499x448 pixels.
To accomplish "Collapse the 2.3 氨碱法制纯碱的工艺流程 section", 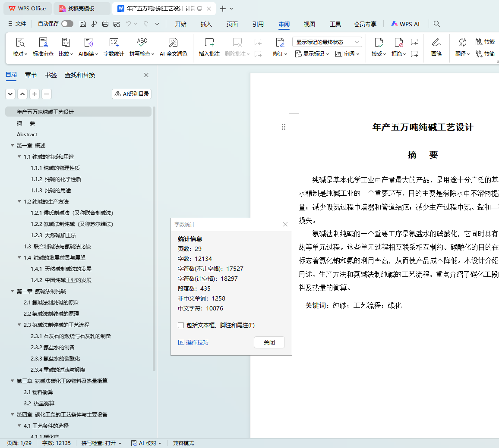I will coord(19,325).
